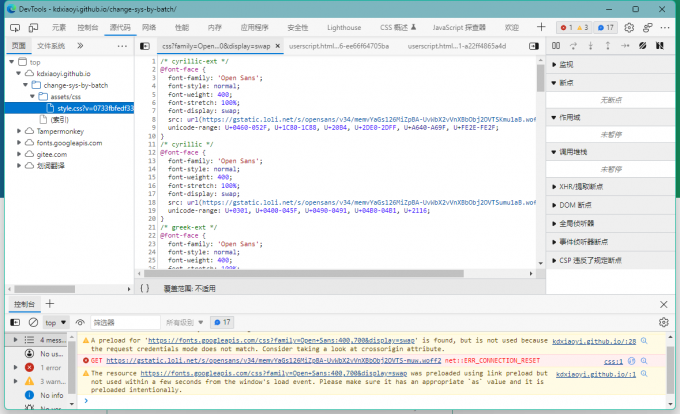Image resolution: width=680 pixels, height=414 pixels.
Task: Switch to the 元素 (Elements) tab
Action: (59, 28)
